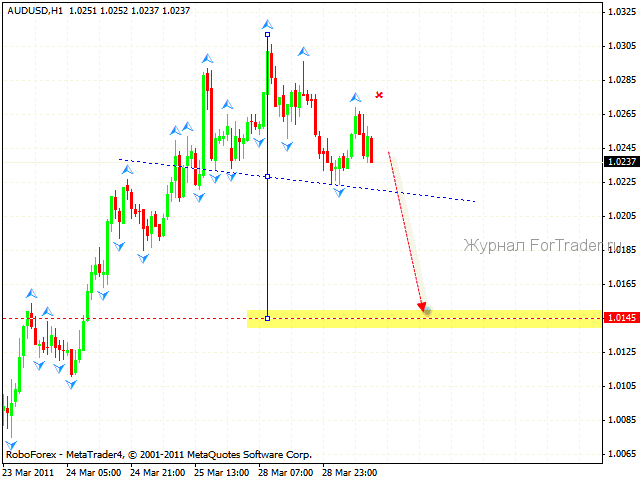Select the red cross marker on chart
640x480 pixels.
click(x=379, y=95)
